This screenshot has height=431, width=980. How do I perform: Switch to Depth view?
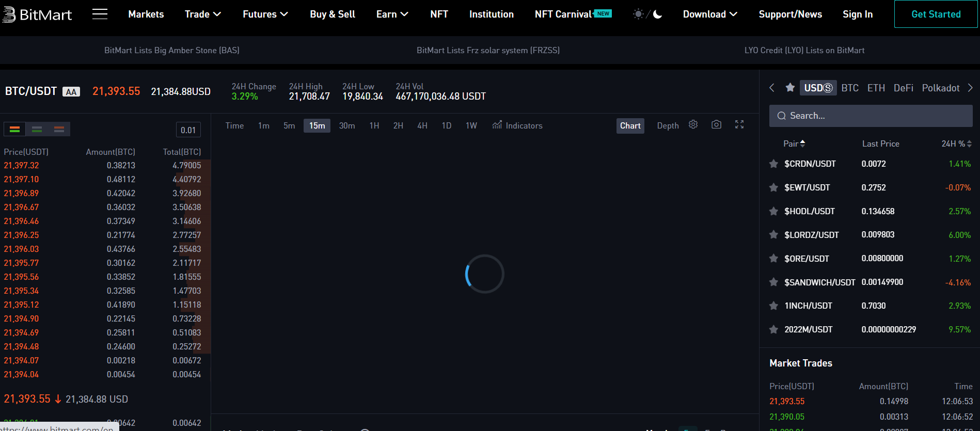[668, 126]
